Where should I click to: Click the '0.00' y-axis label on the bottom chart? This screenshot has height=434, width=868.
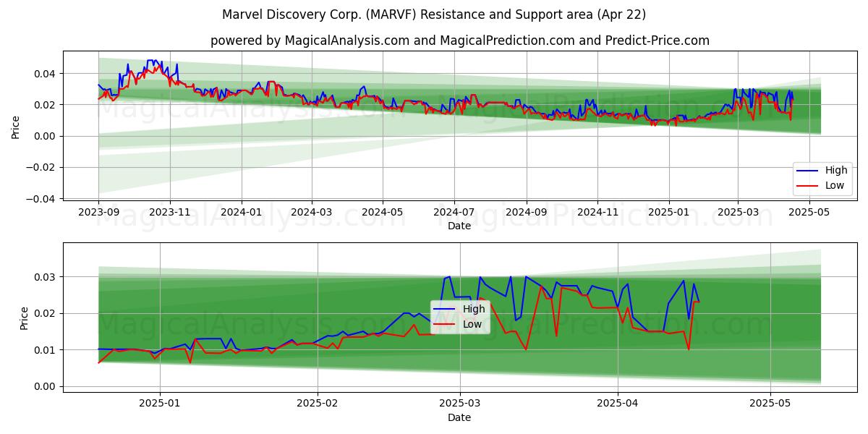click(x=47, y=386)
